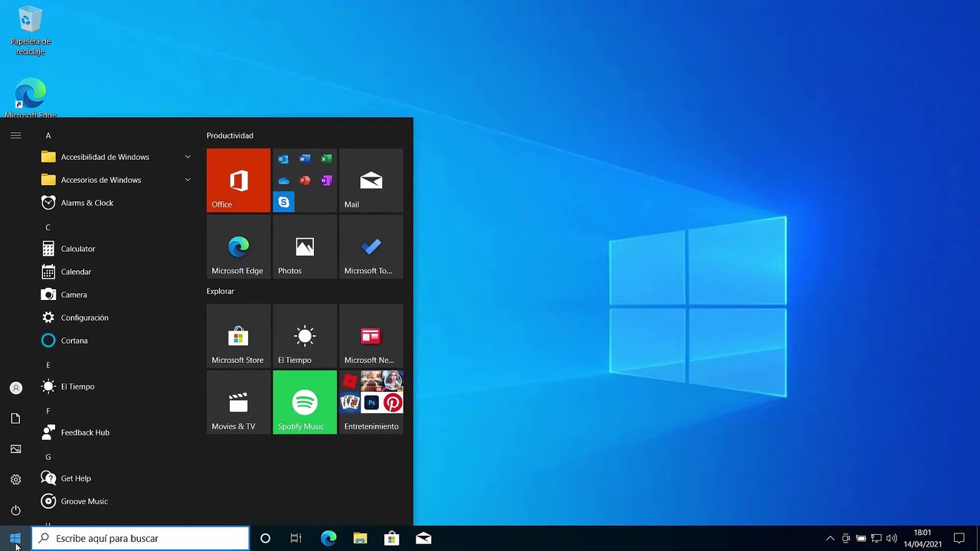This screenshot has height=551, width=980.
Task: Open the Recycle Bin desktop icon
Action: (x=31, y=31)
